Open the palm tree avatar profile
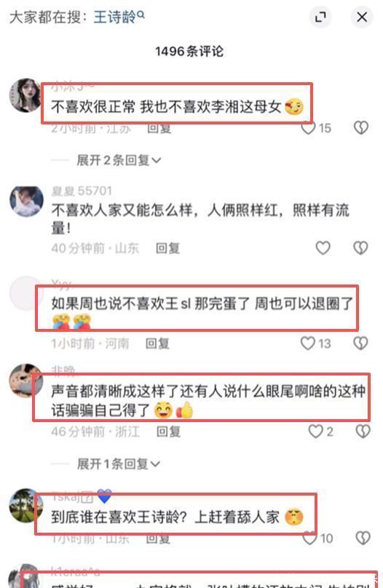383x588 pixels. 26,506
